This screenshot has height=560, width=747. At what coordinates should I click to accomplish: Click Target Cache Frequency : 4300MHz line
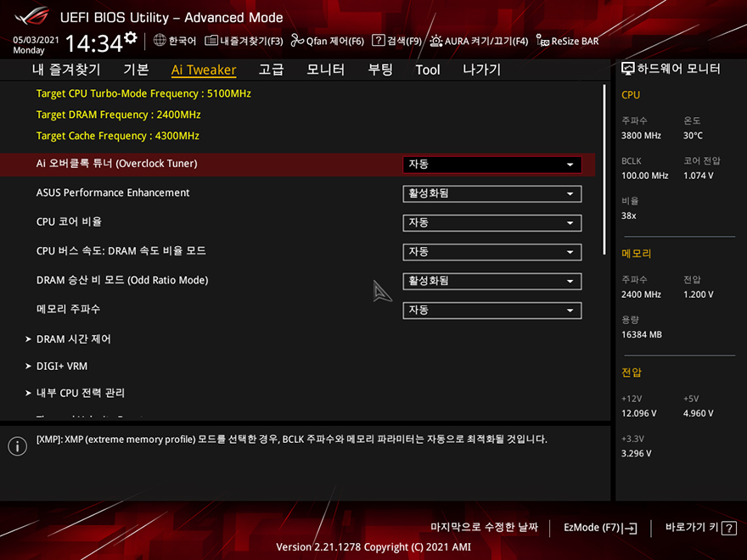118,136
